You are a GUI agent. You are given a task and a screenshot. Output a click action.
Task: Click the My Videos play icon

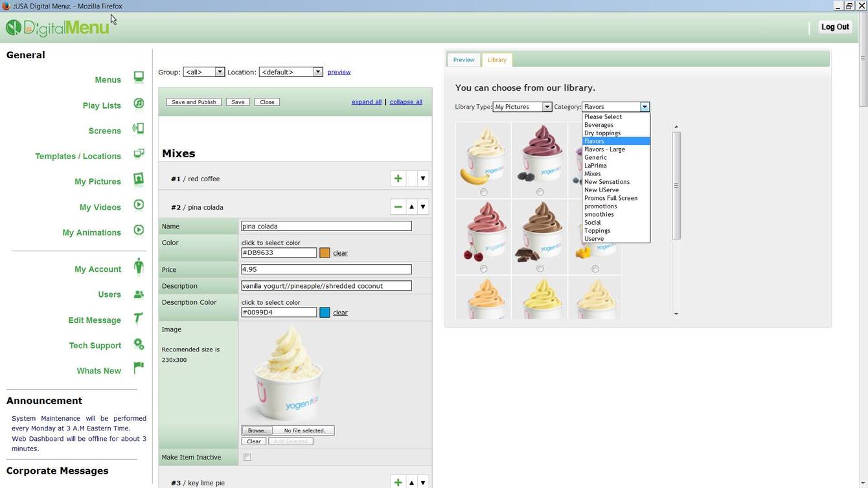coord(139,205)
